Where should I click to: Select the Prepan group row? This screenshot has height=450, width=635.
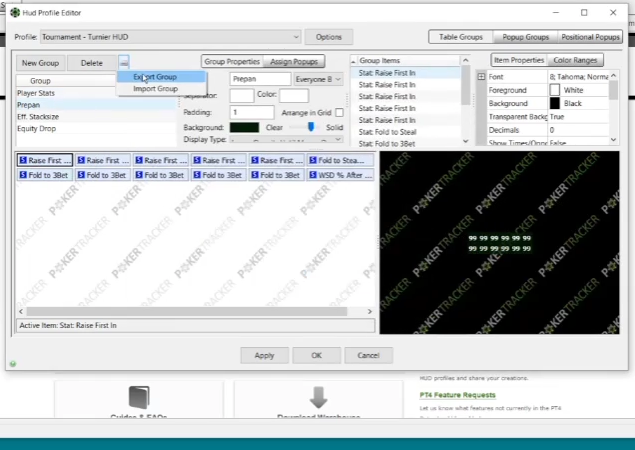[x=96, y=105]
